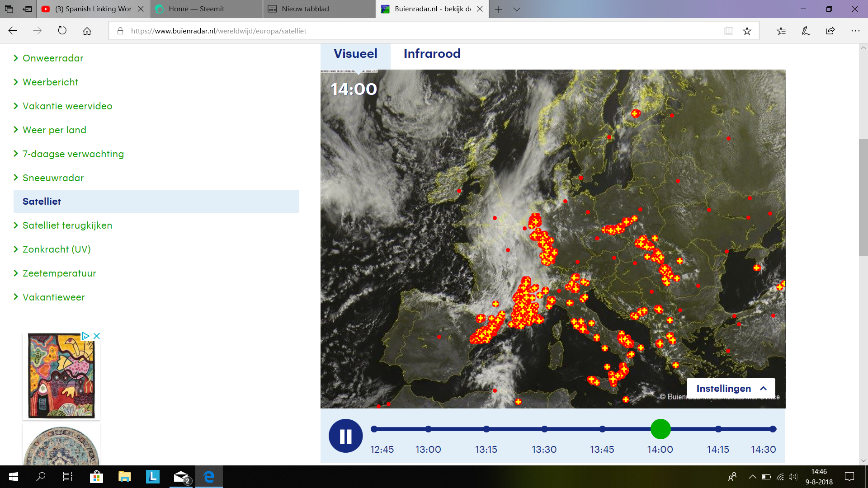
Task: Open Microsoft Store from taskbar
Action: pyautogui.click(x=96, y=477)
